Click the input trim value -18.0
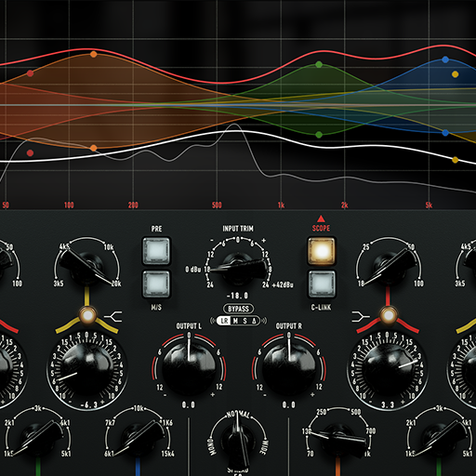476x476 pixels. [238, 296]
